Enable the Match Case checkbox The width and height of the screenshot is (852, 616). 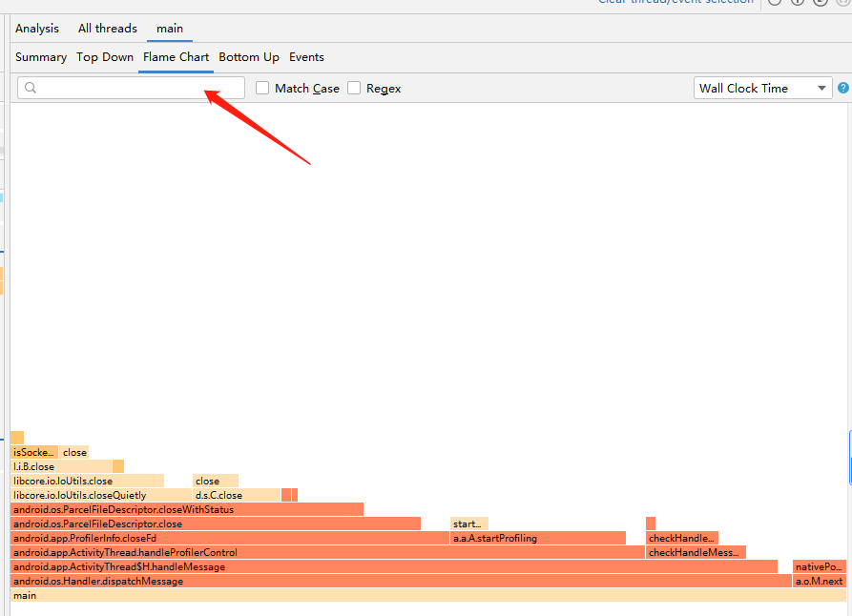coord(262,87)
